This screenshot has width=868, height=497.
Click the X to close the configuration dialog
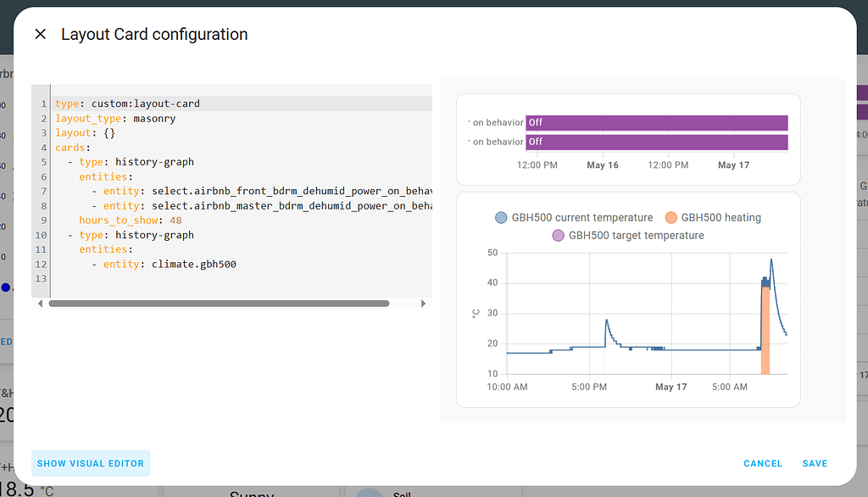41,34
